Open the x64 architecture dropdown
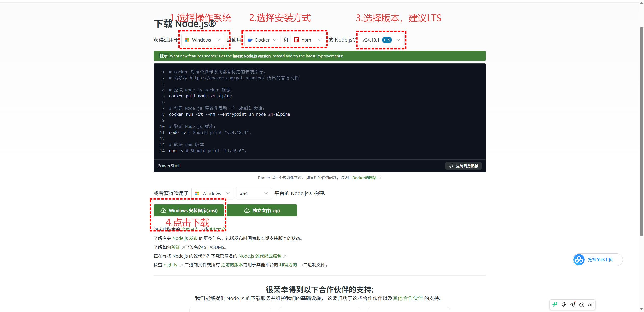 254,193
